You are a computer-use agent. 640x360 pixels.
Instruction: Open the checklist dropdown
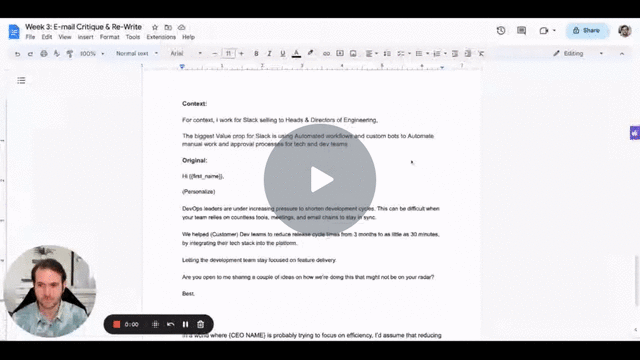pos(404,53)
